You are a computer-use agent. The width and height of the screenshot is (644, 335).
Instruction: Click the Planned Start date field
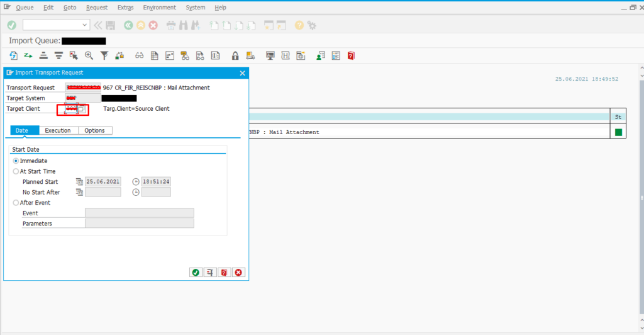pos(103,182)
